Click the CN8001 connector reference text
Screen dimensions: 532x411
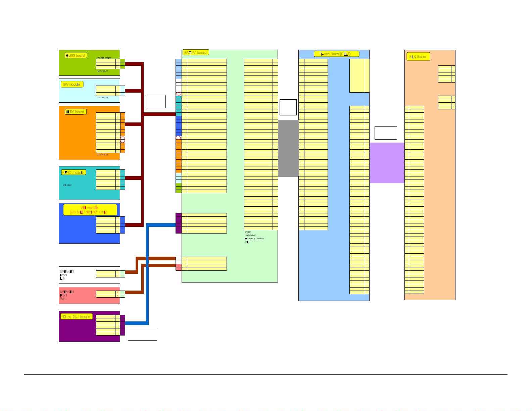(x=248, y=232)
